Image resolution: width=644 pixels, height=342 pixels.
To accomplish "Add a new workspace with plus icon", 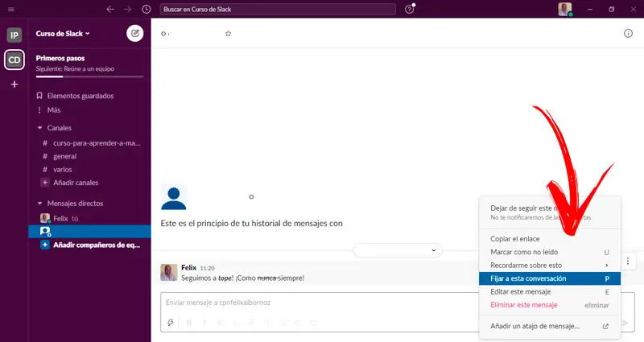I will 14,84.
